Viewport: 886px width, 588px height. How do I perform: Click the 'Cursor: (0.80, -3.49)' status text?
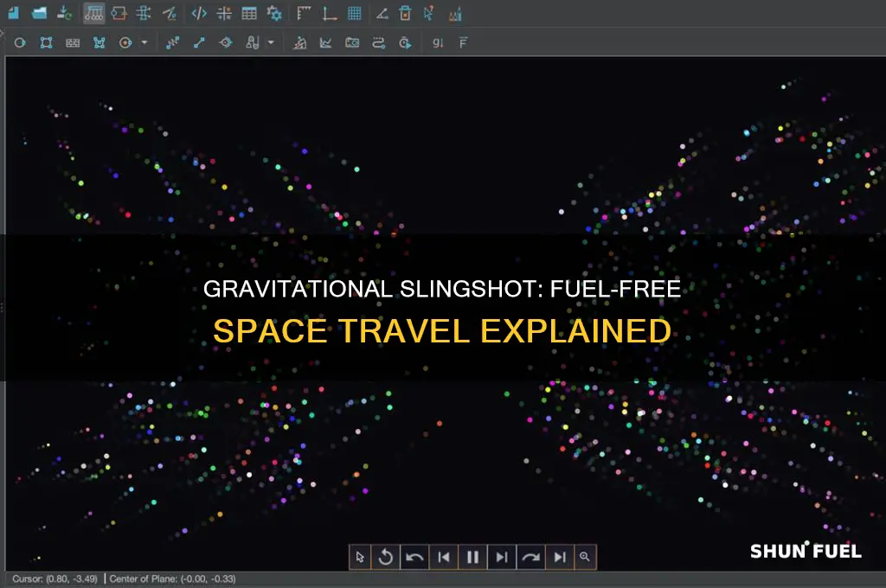pyautogui.click(x=55, y=579)
